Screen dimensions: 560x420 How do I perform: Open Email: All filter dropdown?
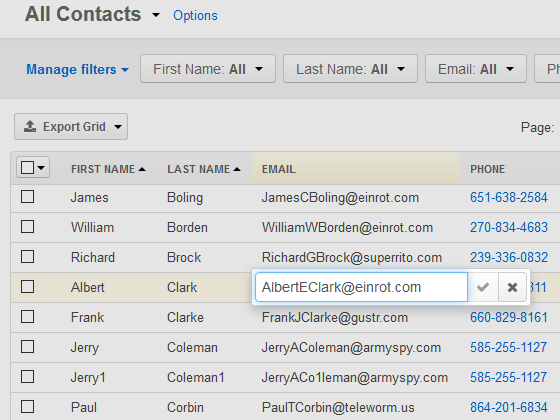click(476, 69)
